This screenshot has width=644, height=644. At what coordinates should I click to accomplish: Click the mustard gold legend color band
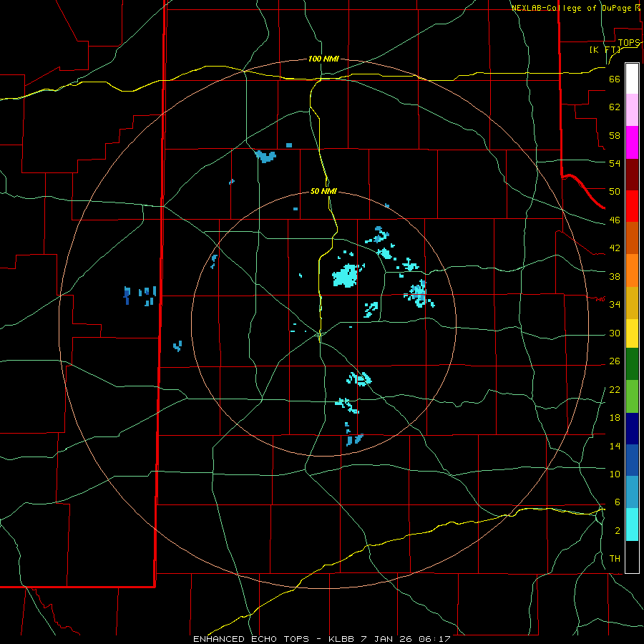(632, 303)
